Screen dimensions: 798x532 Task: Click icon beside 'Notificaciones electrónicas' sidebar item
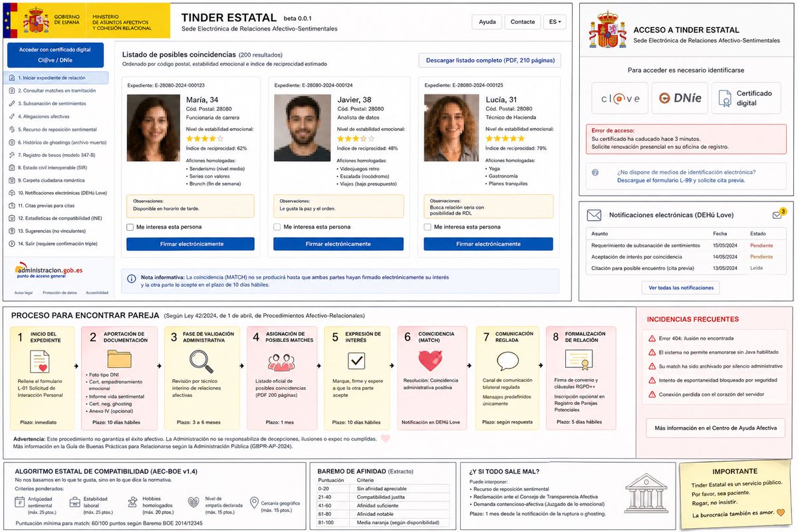(x=11, y=192)
